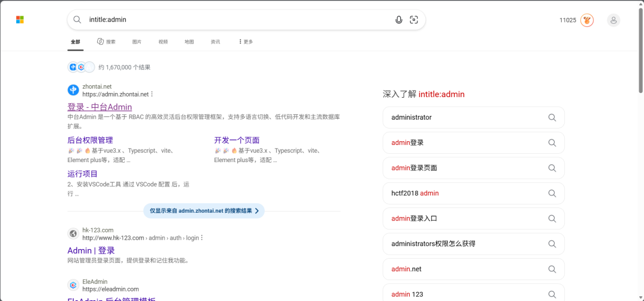Screen dimensions: 644x301
Task: Open the rewards medal icon
Action: [587, 20]
